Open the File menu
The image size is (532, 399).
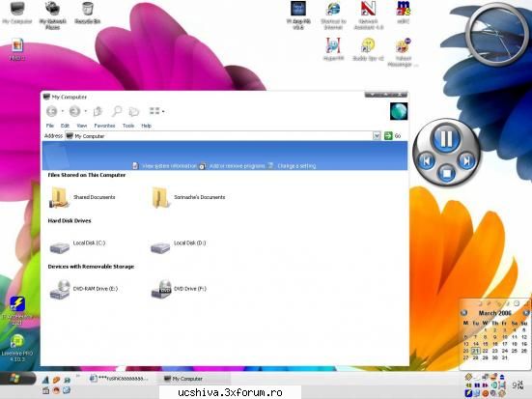coord(50,126)
